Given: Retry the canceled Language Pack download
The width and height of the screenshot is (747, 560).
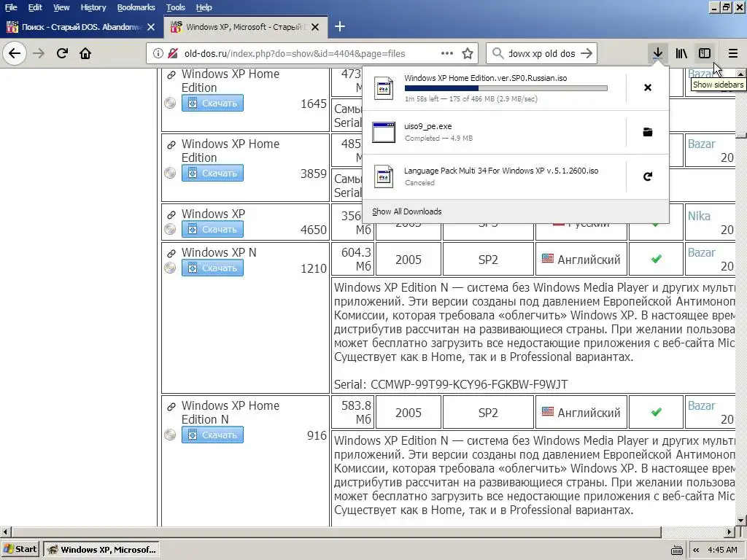Looking at the screenshot, I should (x=648, y=176).
